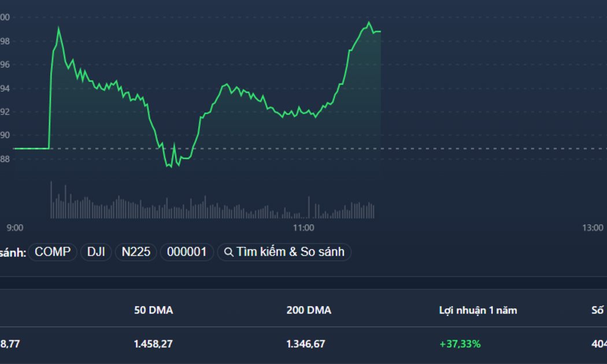Add N225 index to comparison
This screenshot has width=607, height=364.
click(x=136, y=252)
